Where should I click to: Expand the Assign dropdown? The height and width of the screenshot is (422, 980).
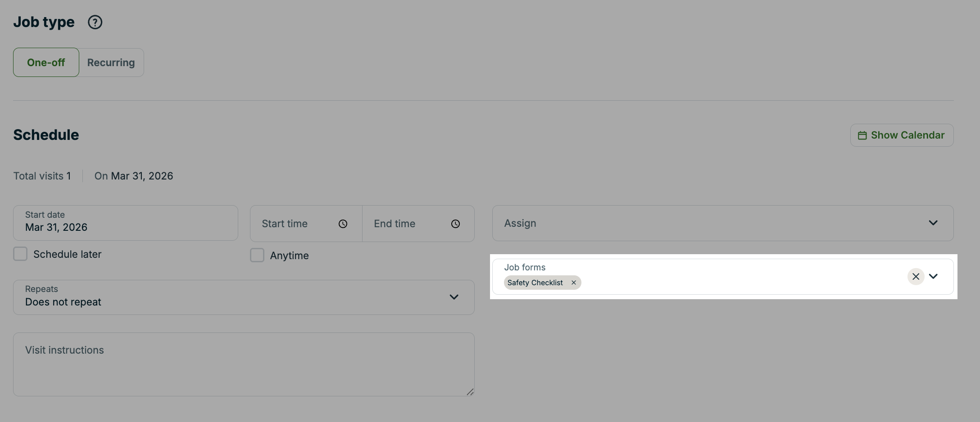pos(933,223)
